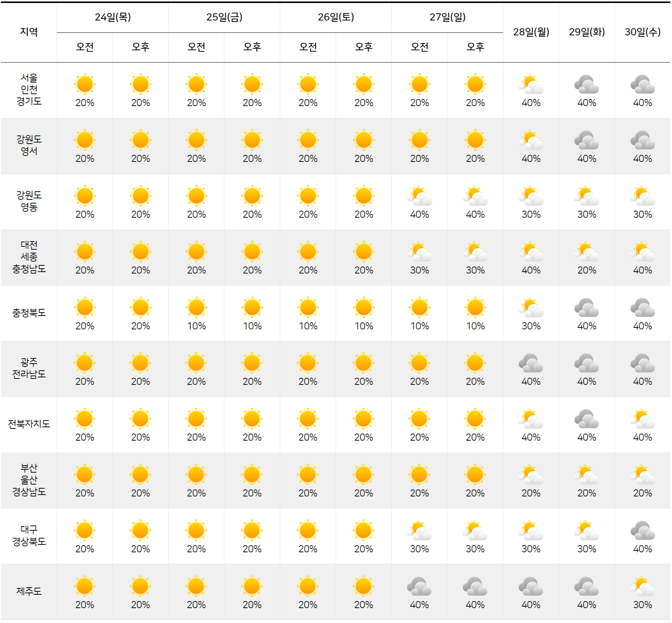The width and height of the screenshot is (672, 623).
Task: Click the 광주 전라남도 region label
Action: (x=29, y=368)
